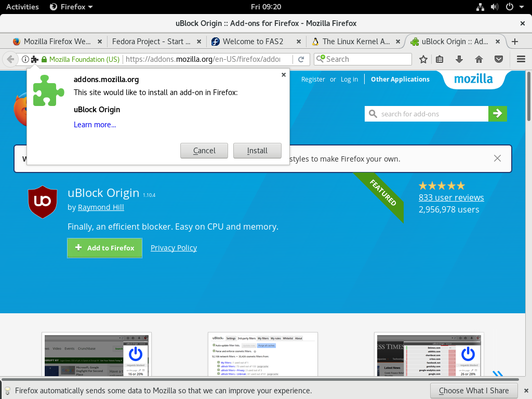Image resolution: width=532 pixels, height=399 pixels.
Task: Close the Linux Kernel Archives tab
Action: click(x=398, y=42)
